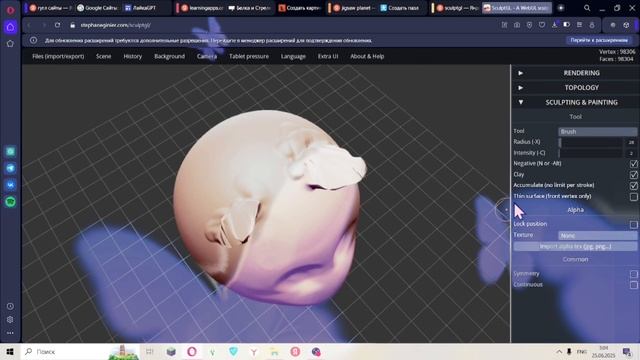Open the downloads icon in browser toolbar

click(x=554, y=25)
